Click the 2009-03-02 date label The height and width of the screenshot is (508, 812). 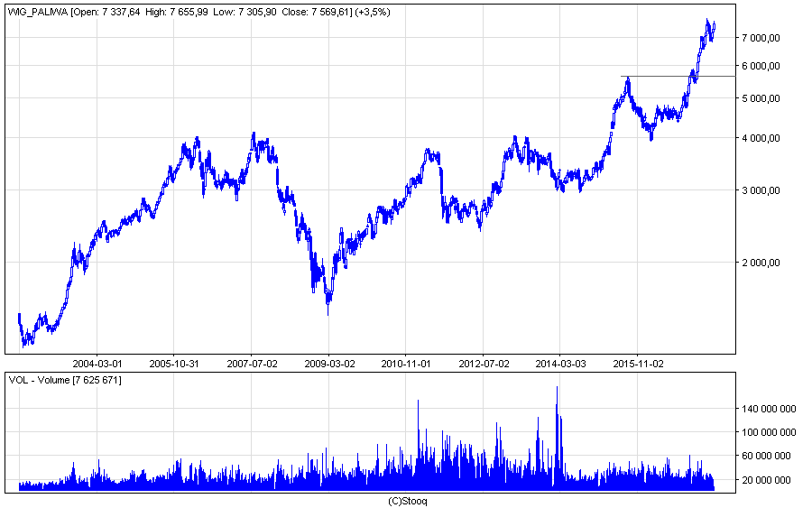329,364
